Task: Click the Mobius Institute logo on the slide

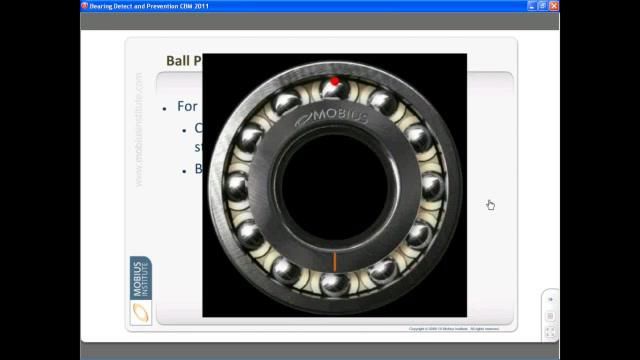Action: [141, 291]
